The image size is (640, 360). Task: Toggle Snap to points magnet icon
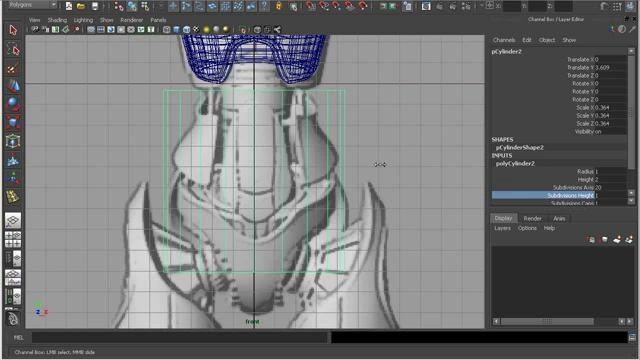click(x=336, y=6)
